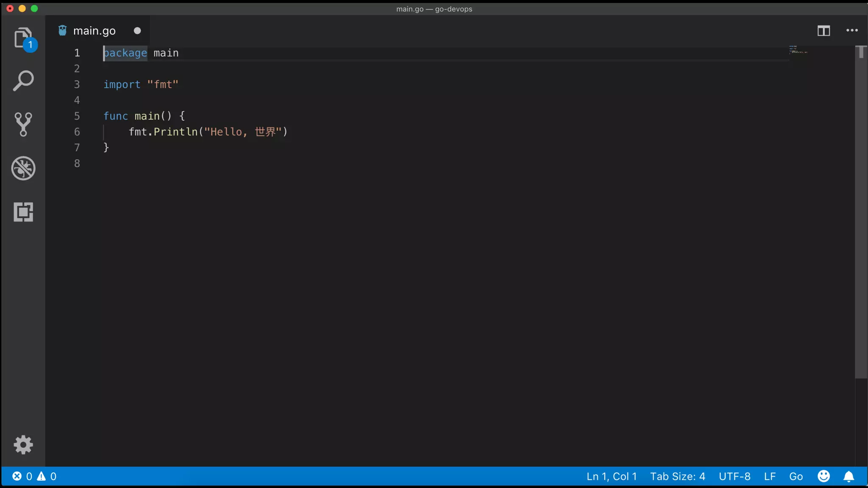Change file encoding UTF-8
This screenshot has width=868, height=488.
pos(734,476)
